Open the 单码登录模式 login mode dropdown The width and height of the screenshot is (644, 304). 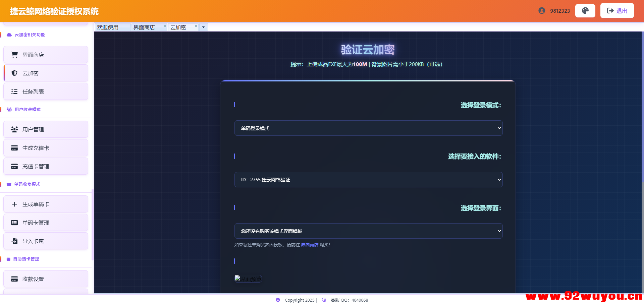368,128
